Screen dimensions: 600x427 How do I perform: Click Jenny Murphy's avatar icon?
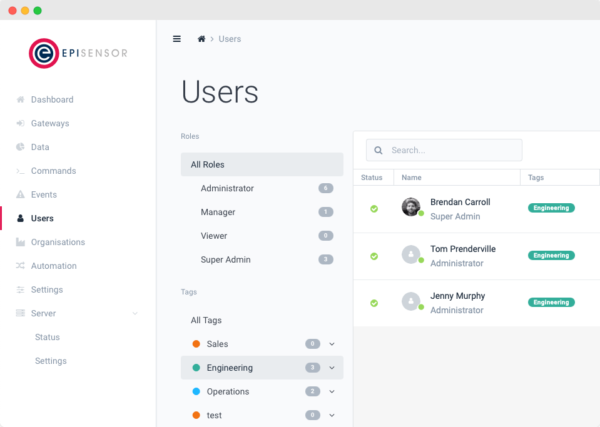coord(410,301)
